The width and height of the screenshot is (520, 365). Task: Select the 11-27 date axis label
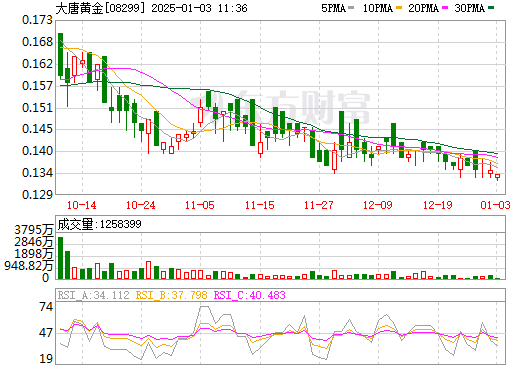click(x=319, y=205)
